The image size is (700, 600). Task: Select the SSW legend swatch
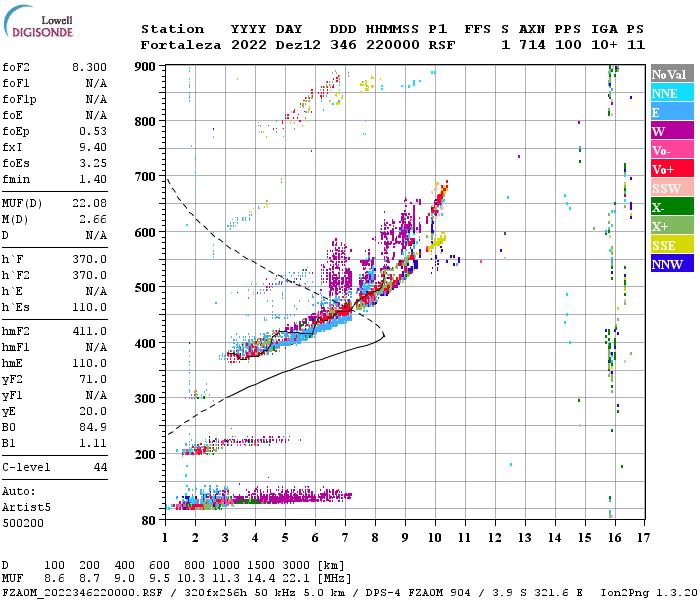672,188
